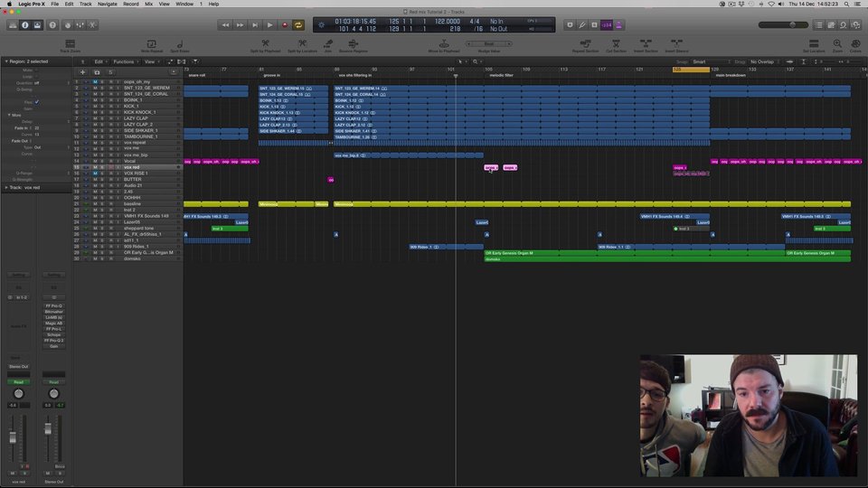
Task: Open the File menu
Action: [55, 4]
